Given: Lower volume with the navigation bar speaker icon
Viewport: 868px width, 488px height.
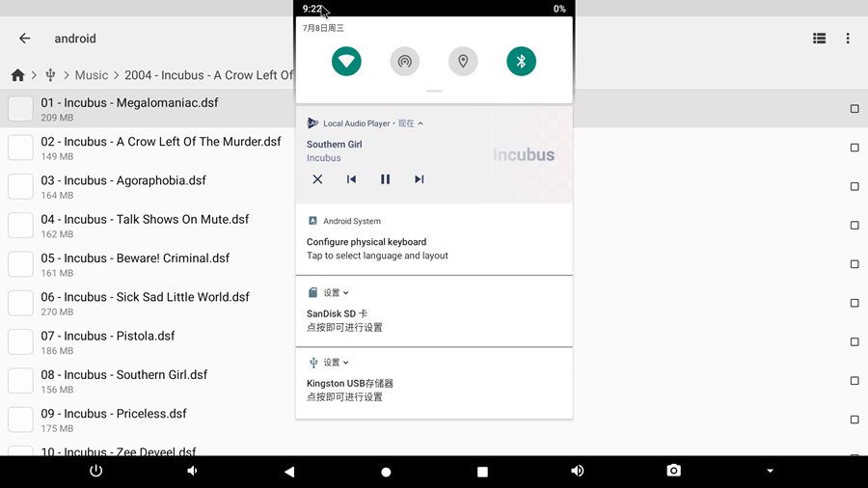Looking at the screenshot, I should [192, 471].
